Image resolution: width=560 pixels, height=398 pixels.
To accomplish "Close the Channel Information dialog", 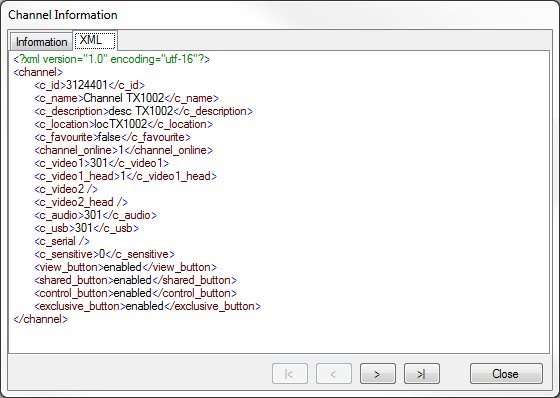I will point(506,374).
